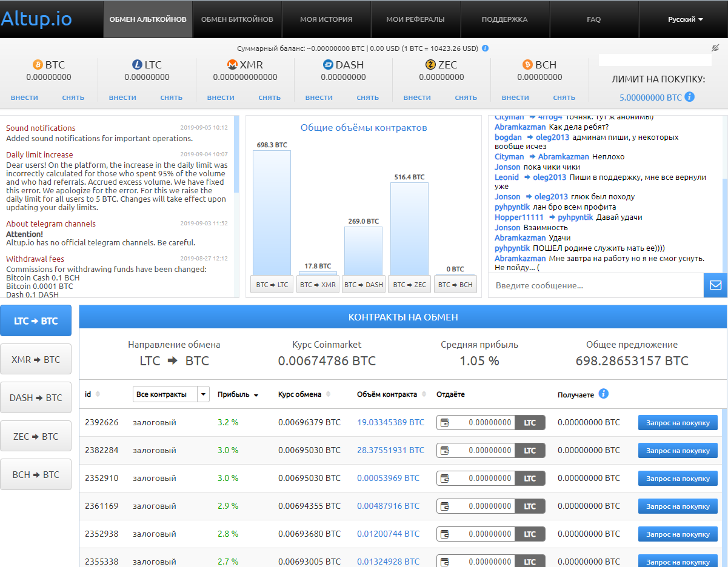Click внести under BTC
Viewport: 728px width, 567px height.
pyautogui.click(x=24, y=98)
